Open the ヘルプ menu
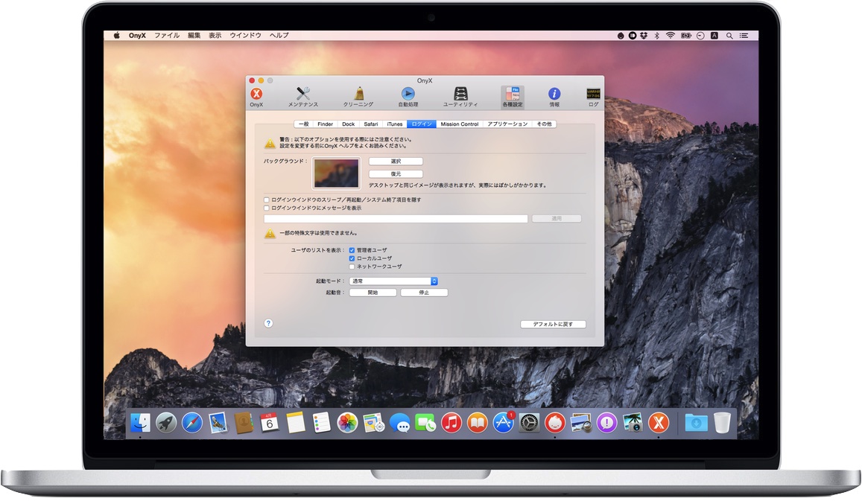Viewport: 862px width, 504px height. click(279, 35)
